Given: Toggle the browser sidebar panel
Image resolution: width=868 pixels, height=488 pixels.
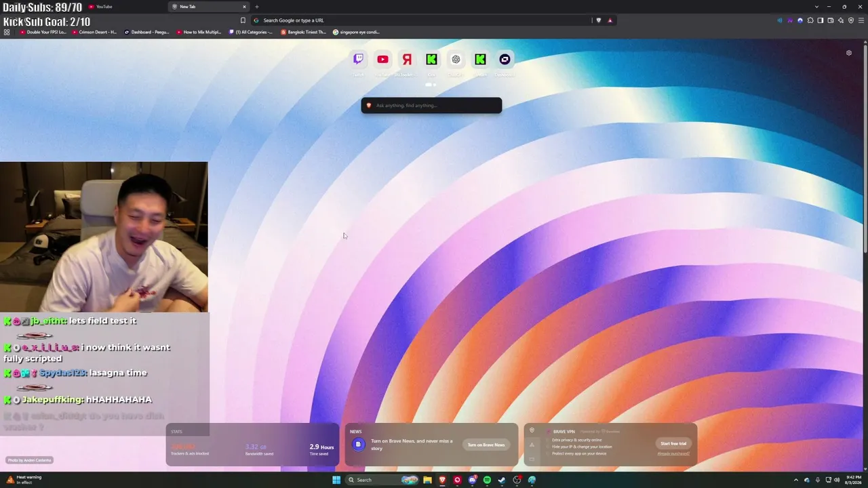Looking at the screenshot, I should click(x=821, y=20).
